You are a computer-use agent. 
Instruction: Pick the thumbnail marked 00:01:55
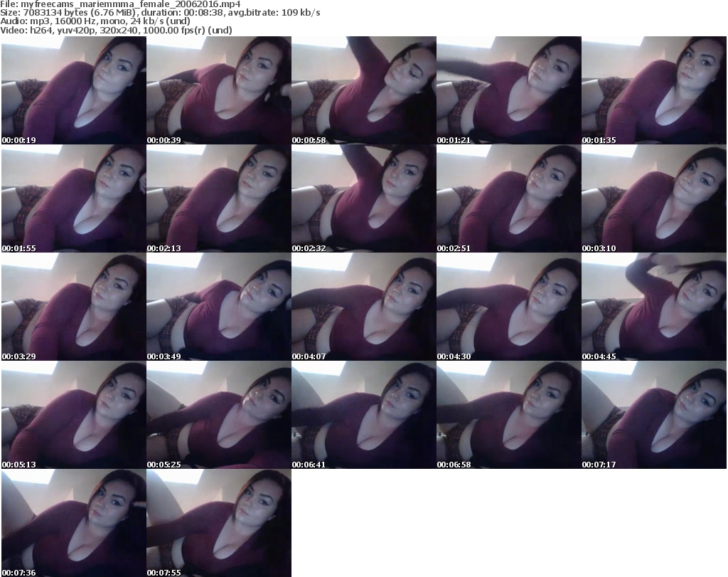click(74, 198)
